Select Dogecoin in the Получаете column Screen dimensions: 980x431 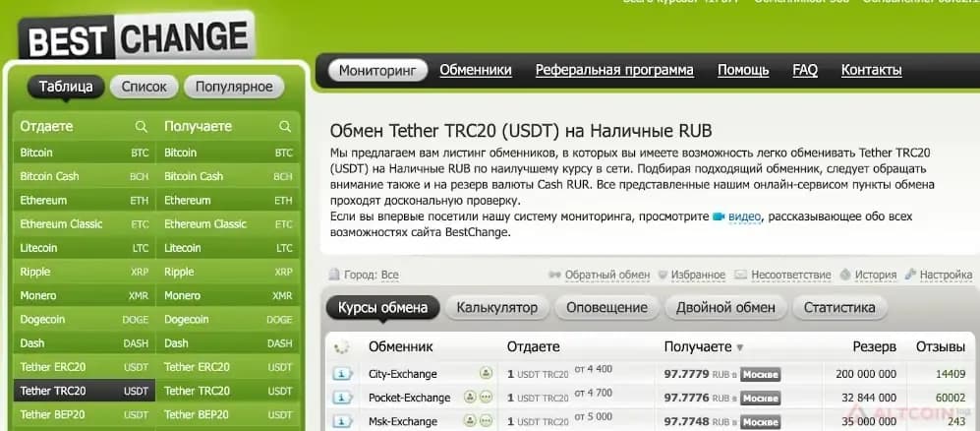pyautogui.click(x=228, y=319)
